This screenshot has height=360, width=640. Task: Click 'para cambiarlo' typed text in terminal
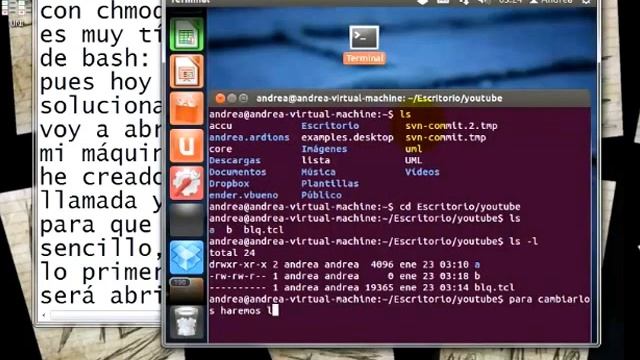point(549,299)
